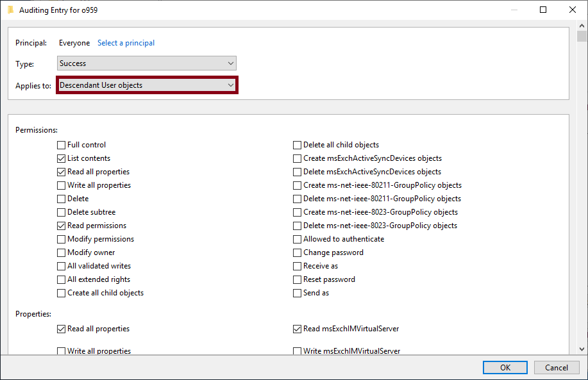Enable Create msExchActiveSyncDevices objects

coord(297,158)
